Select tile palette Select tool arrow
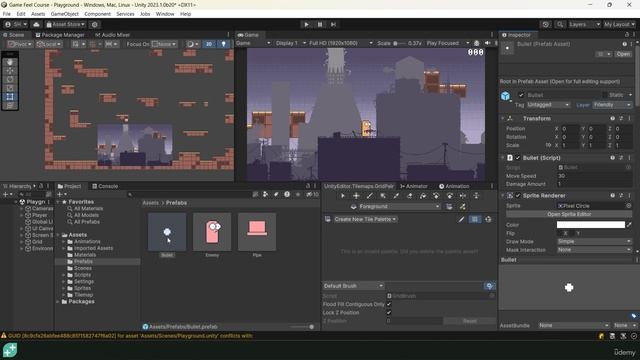Image resolution: width=640 pixels, height=360 pixels. click(342, 196)
